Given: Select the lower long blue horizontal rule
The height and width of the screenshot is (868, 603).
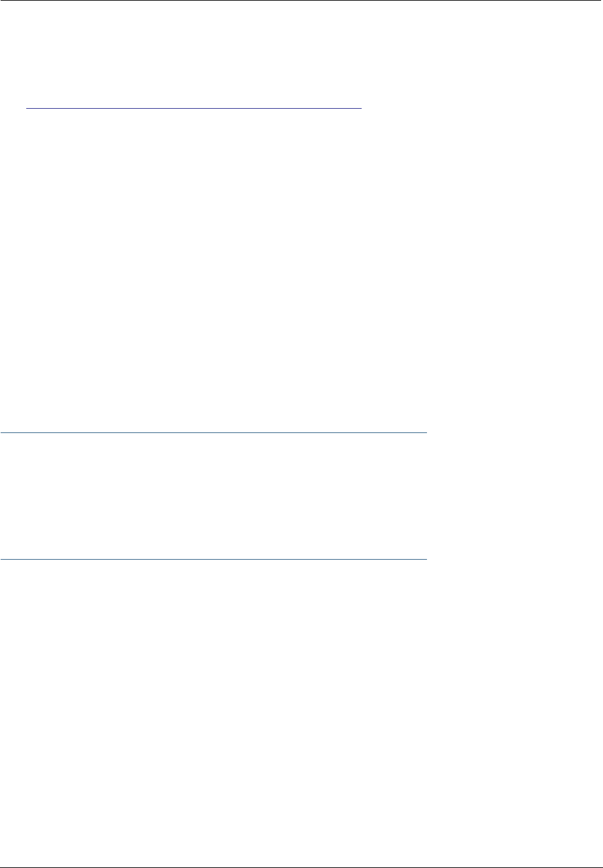Looking at the screenshot, I should (213, 560).
